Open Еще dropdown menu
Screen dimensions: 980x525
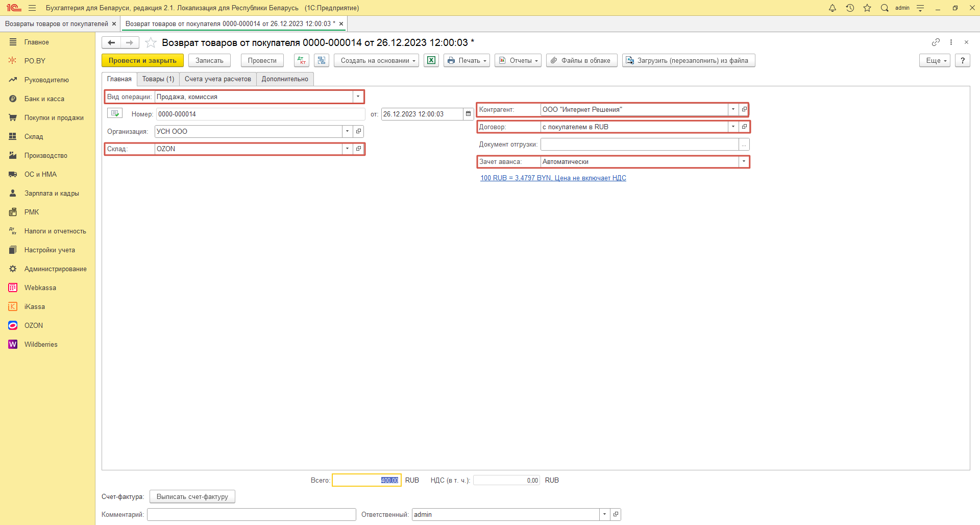click(x=935, y=60)
